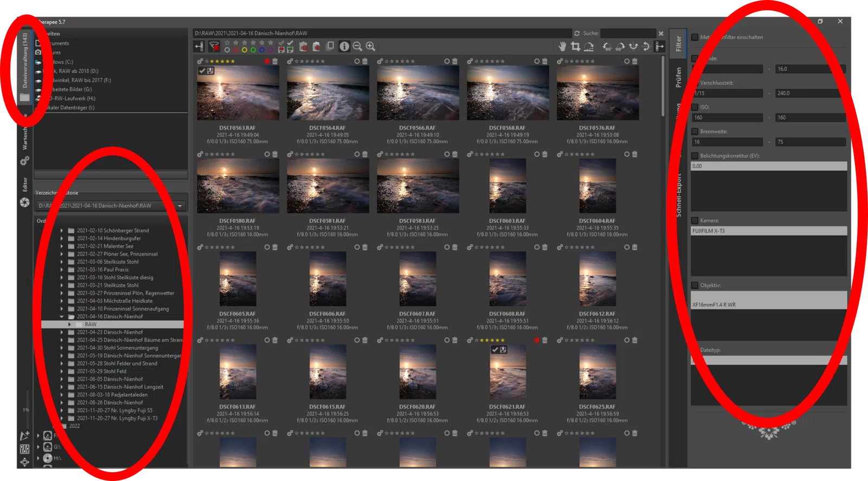This screenshot has width=868, height=481.
Task: Zoom in thumbnails magnifier icon
Action: click(371, 46)
